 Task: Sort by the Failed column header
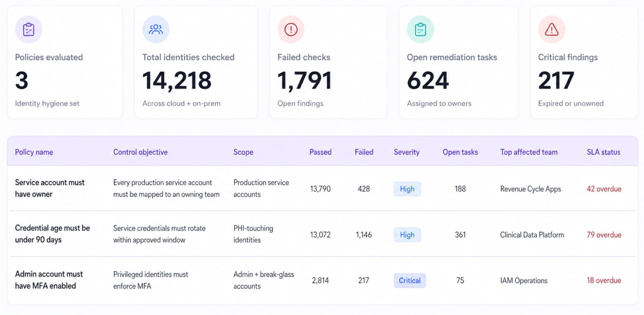click(x=364, y=152)
